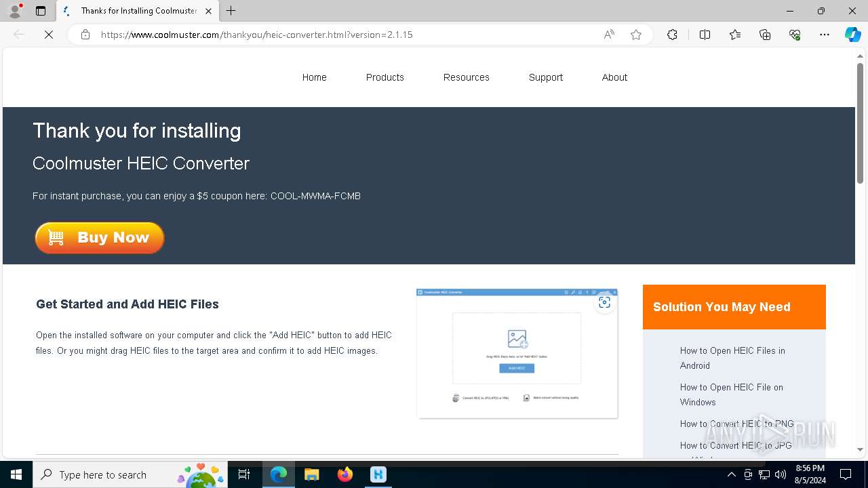This screenshot has height=488, width=868.
Task: Stop loading the page
Action: 49,35
